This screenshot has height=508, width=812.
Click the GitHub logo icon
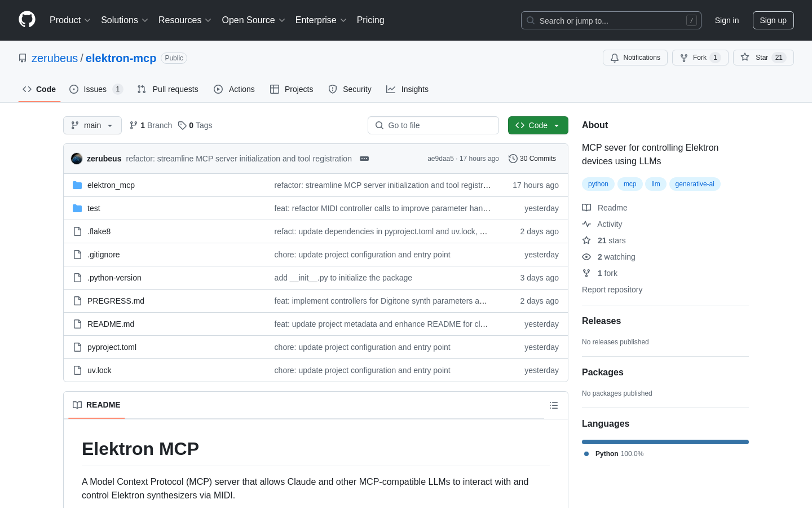point(27,20)
